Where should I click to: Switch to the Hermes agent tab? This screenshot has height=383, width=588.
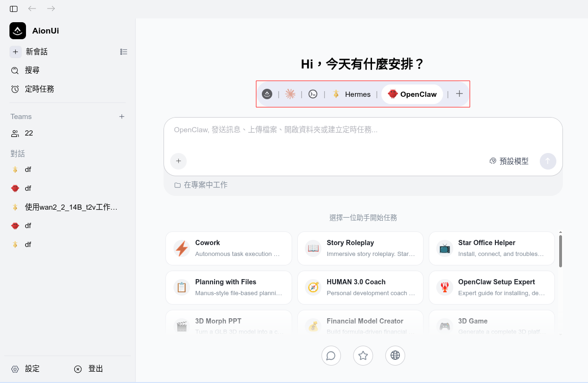(351, 94)
